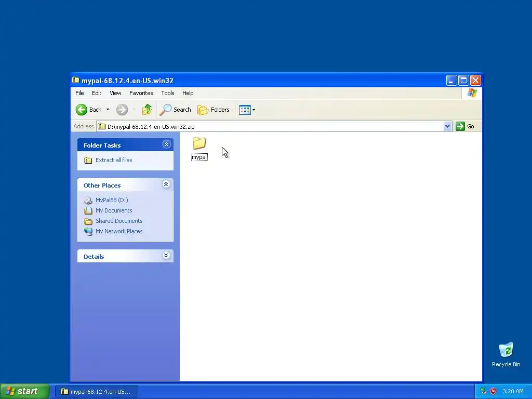Screen dimensions: 532x399
Task: Open Shared Documents link
Action: (119, 221)
